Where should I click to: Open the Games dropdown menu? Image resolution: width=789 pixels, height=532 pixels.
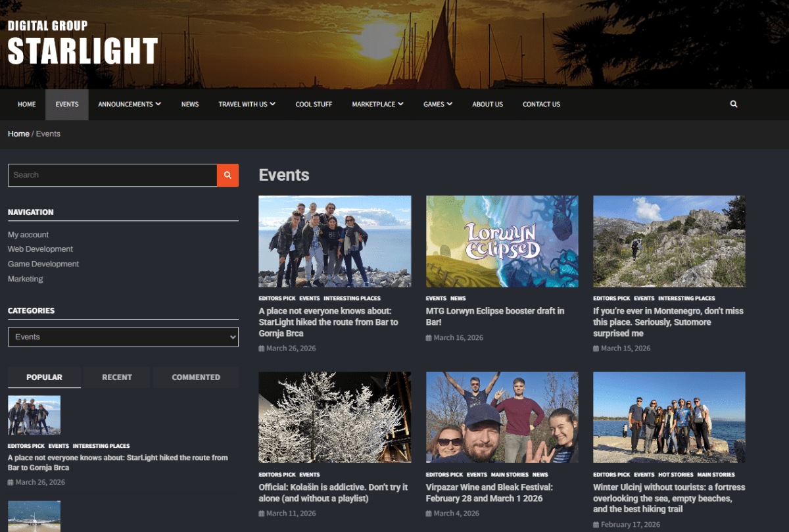[x=438, y=104]
